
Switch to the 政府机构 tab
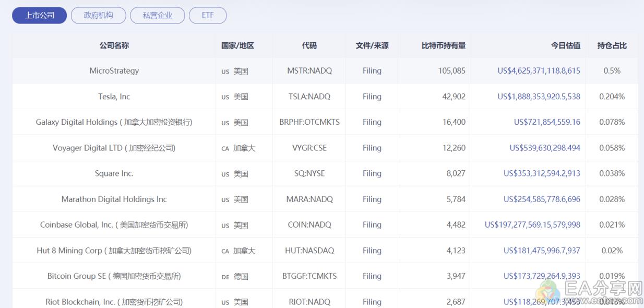99,15
